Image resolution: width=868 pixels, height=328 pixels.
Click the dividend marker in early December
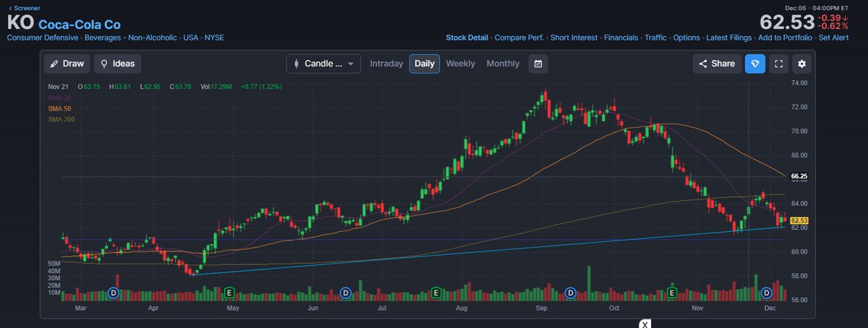[767, 293]
